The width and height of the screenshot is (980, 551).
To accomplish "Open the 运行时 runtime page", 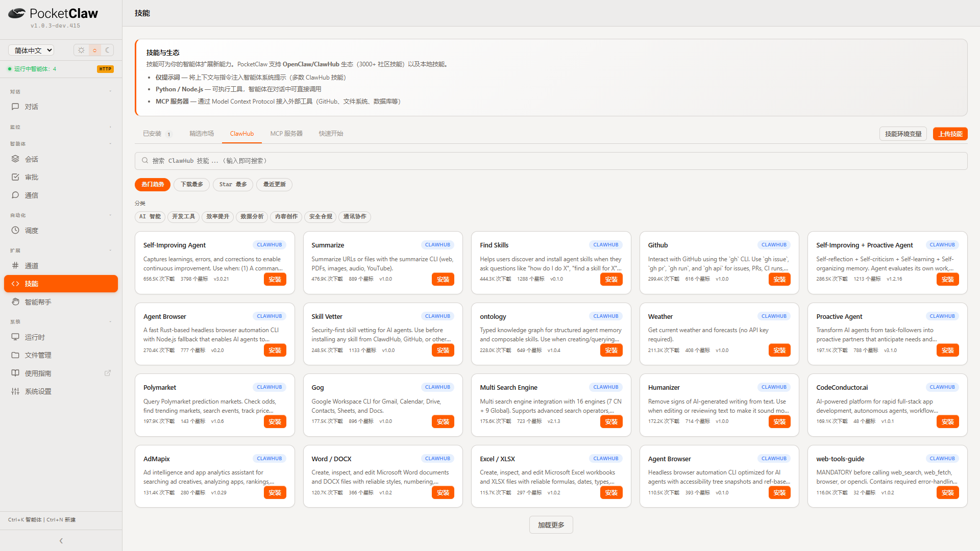I will [61, 337].
